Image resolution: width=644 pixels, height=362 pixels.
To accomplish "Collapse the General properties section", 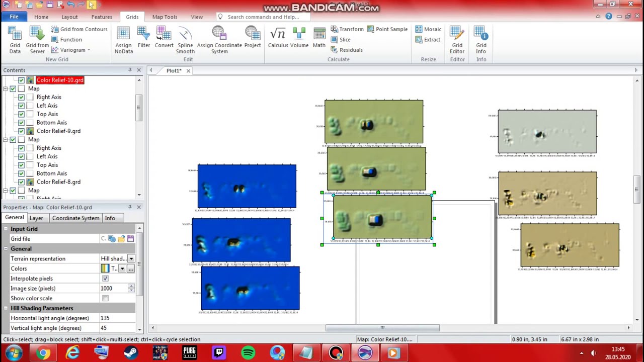I will point(6,249).
